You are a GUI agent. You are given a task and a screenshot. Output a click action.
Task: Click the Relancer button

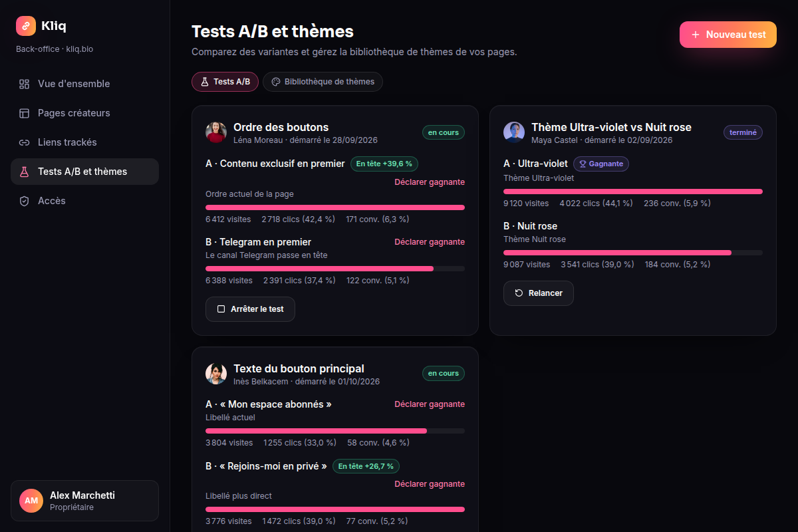[539, 293]
